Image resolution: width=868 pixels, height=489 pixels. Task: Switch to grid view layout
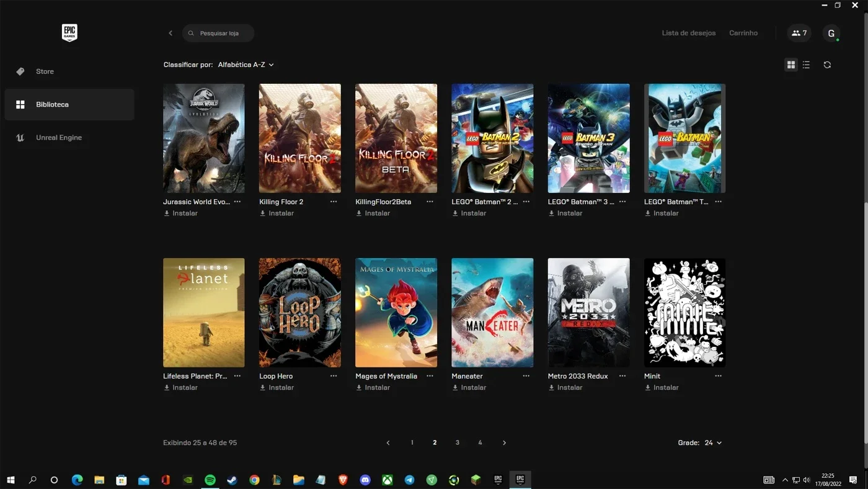click(x=790, y=65)
